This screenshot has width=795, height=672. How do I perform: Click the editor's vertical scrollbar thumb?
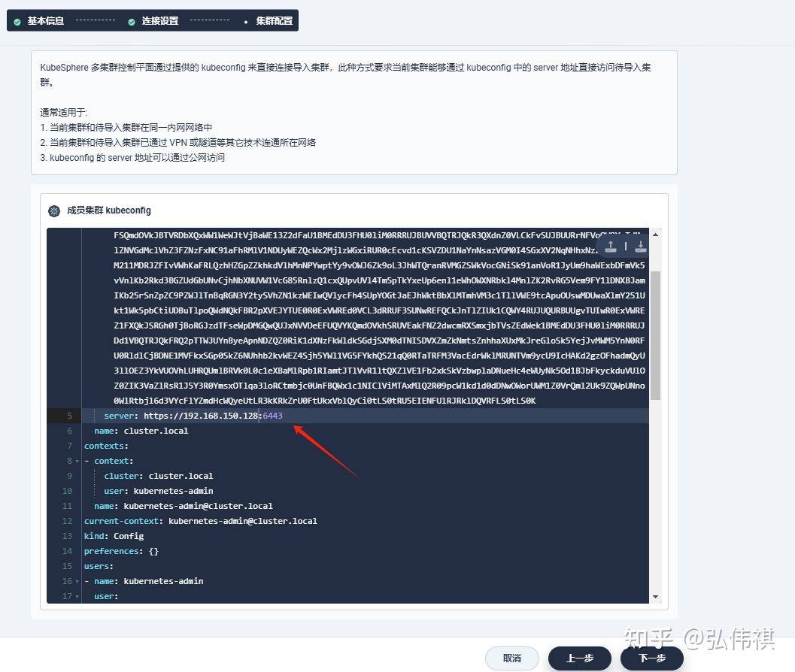[x=655, y=335]
